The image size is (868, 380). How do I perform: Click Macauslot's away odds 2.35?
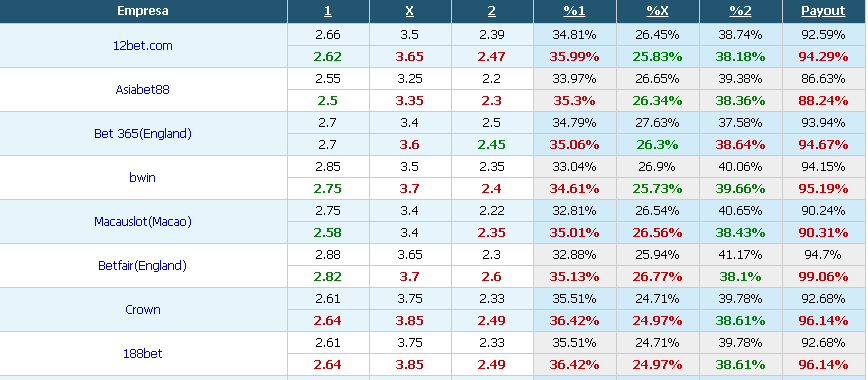pyautogui.click(x=492, y=233)
